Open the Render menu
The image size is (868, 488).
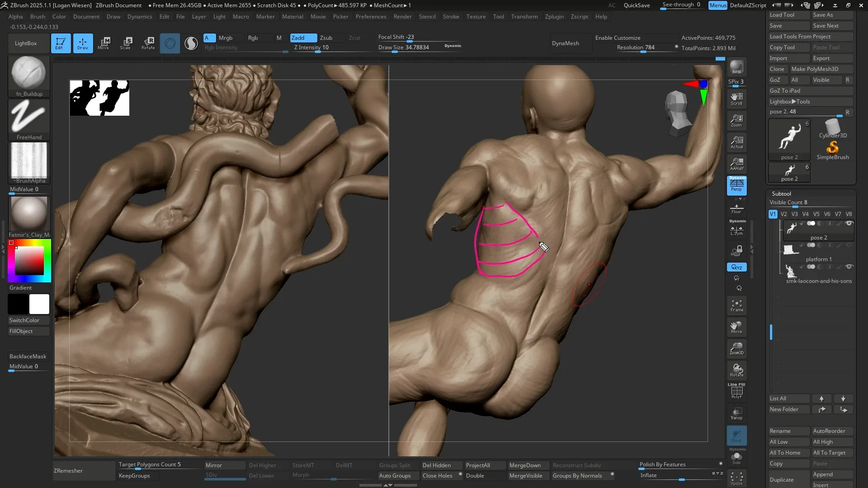point(402,17)
